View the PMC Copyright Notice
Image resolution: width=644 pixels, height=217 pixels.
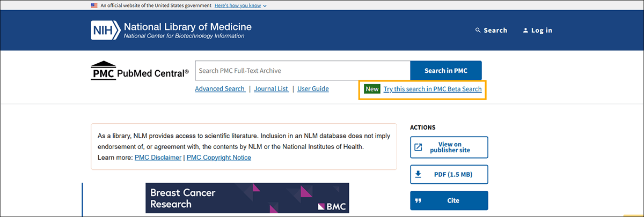coord(219,158)
